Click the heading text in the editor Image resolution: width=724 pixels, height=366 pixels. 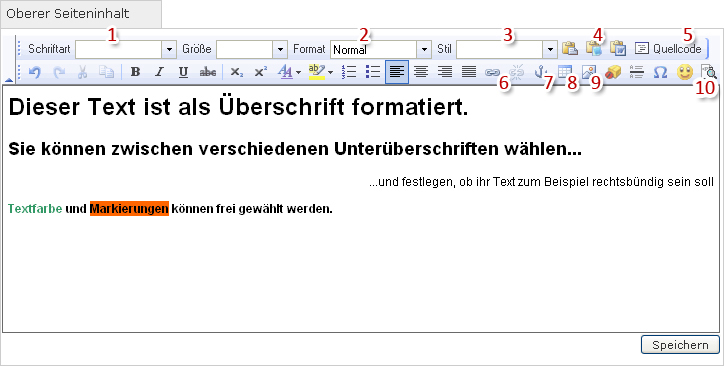tap(238, 108)
